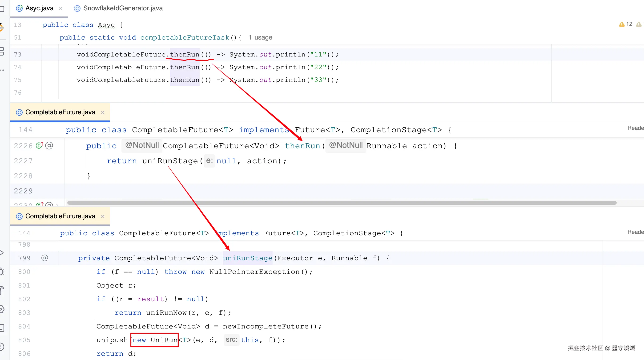Click the implements-method gutter icon on line 2226
644x360 pixels.
(x=40, y=145)
